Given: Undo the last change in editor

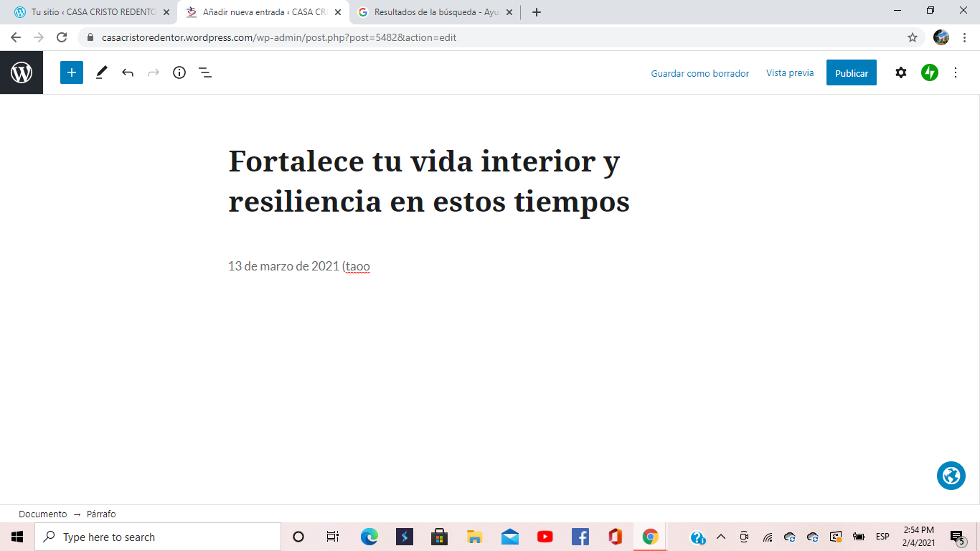Looking at the screenshot, I should 128,72.
